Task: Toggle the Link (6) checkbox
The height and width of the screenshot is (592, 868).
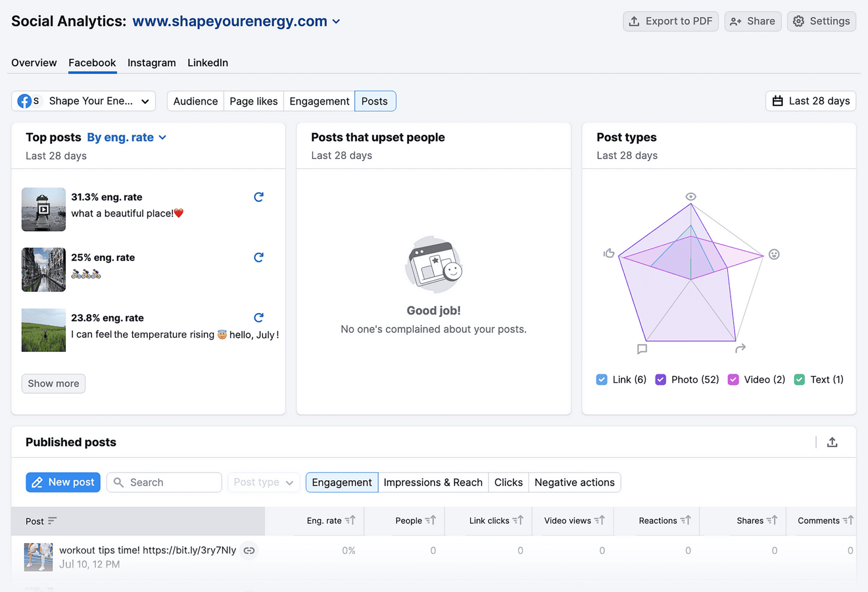Action: point(601,379)
